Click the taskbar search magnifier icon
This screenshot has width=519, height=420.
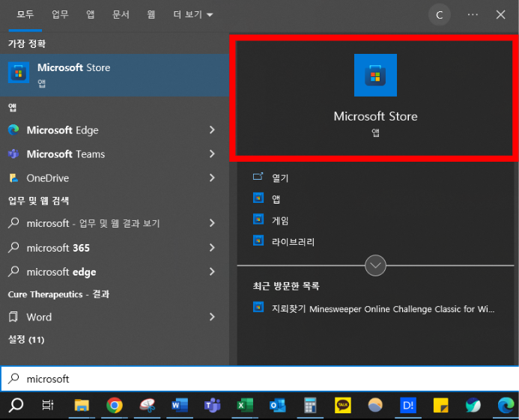pyautogui.click(x=16, y=405)
